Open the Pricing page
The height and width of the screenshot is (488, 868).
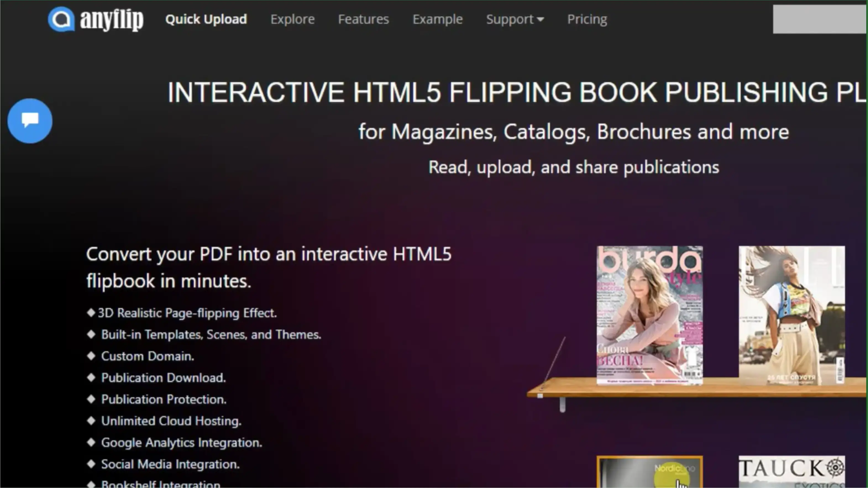[587, 19]
